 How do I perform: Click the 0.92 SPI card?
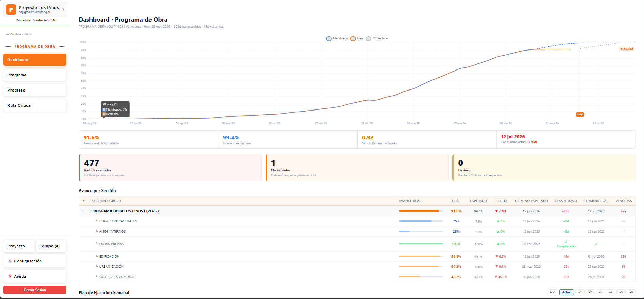[427, 140]
